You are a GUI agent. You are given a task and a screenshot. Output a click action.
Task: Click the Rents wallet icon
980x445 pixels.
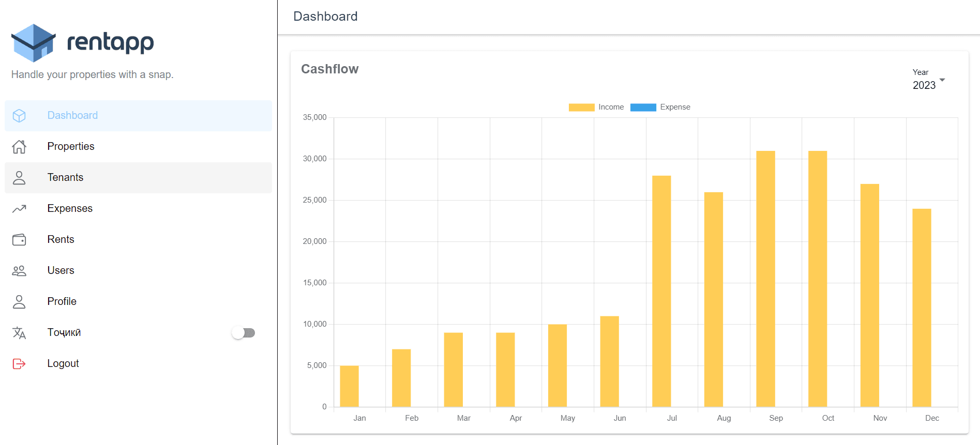click(19, 240)
